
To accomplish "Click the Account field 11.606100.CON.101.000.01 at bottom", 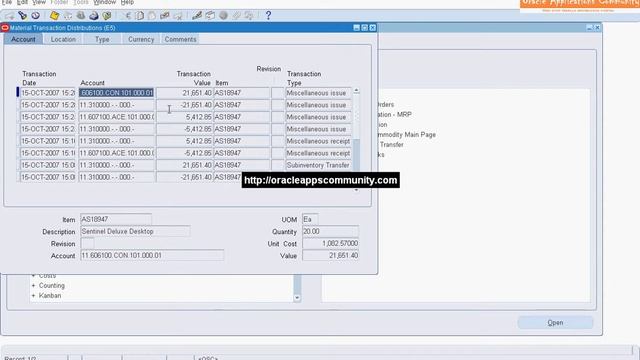I will tap(152, 256).
